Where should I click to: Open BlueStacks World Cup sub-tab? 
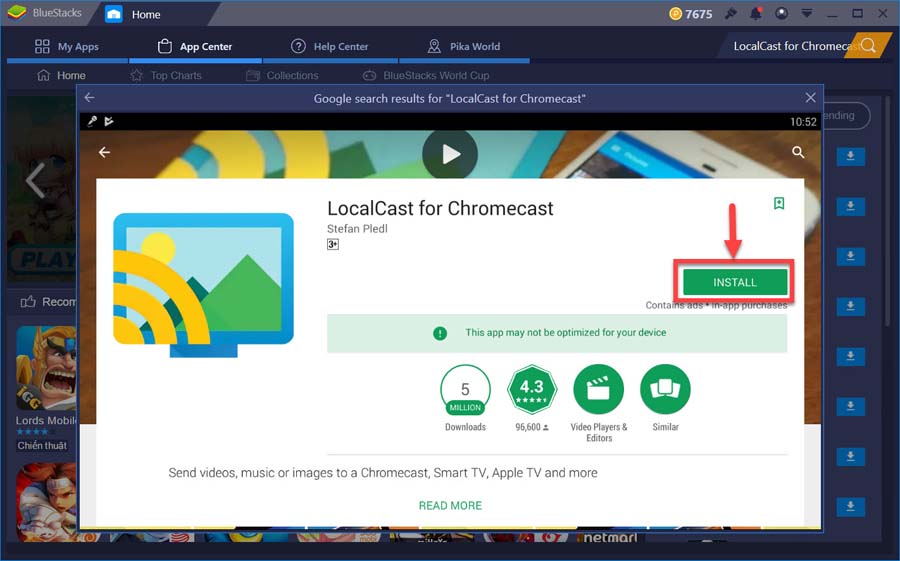pyautogui.click(x=426, y=75)
